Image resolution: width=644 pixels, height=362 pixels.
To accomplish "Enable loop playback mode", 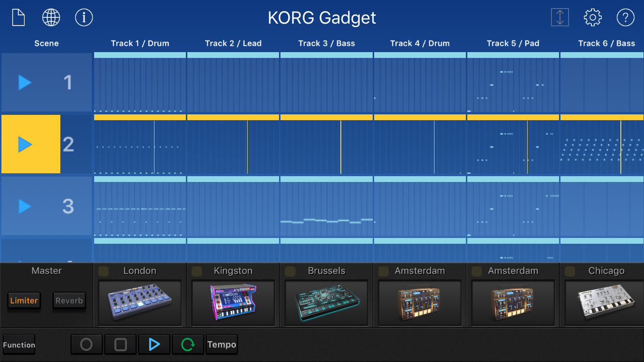I will (x=188, y=344).
